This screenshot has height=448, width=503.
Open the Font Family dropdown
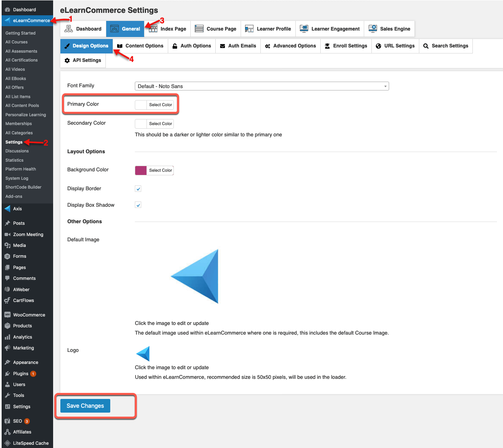[x=262, y=86]
